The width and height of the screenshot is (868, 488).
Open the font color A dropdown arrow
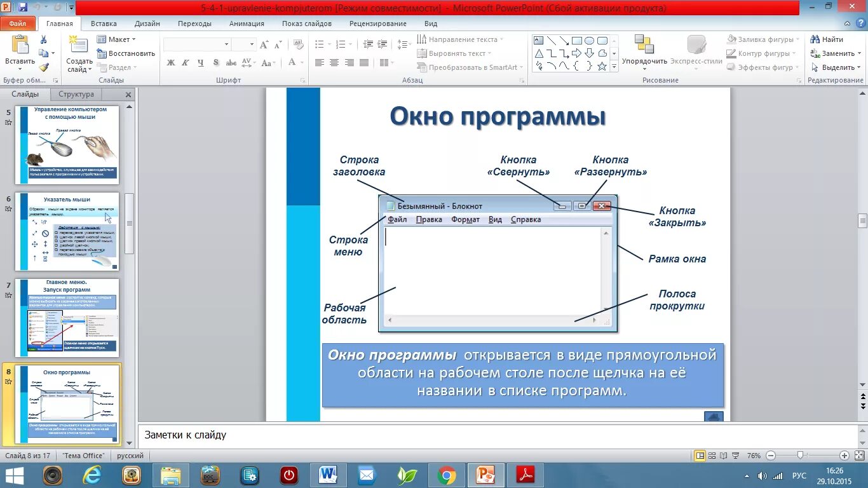pos(301,62)
